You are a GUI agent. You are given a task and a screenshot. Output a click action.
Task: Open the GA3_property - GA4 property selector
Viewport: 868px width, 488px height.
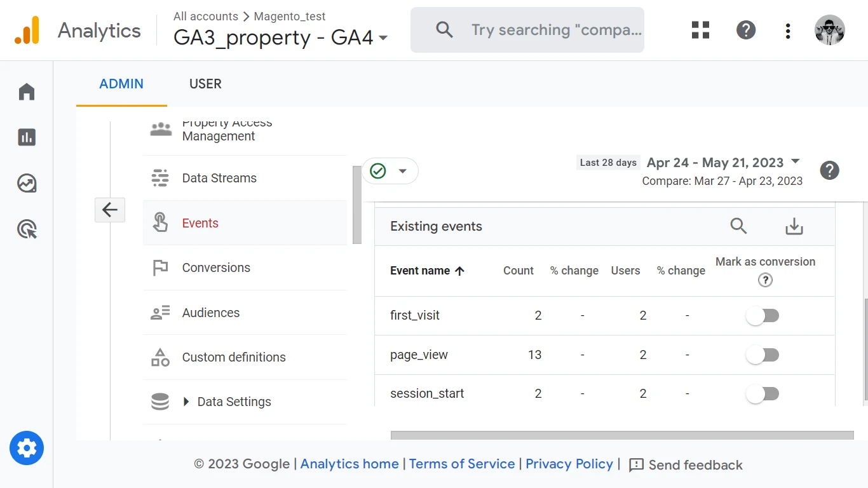pos(281,37)
